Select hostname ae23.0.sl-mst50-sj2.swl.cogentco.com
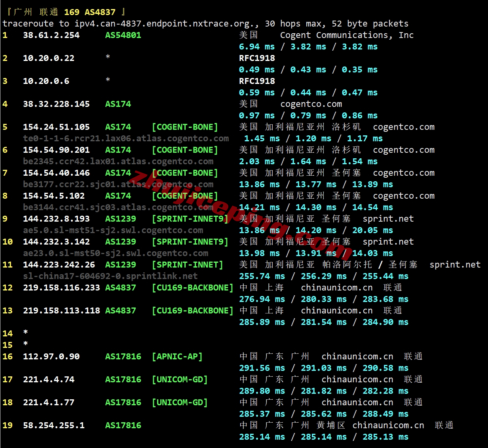The image size is (488, 448). tap(116, 253)
